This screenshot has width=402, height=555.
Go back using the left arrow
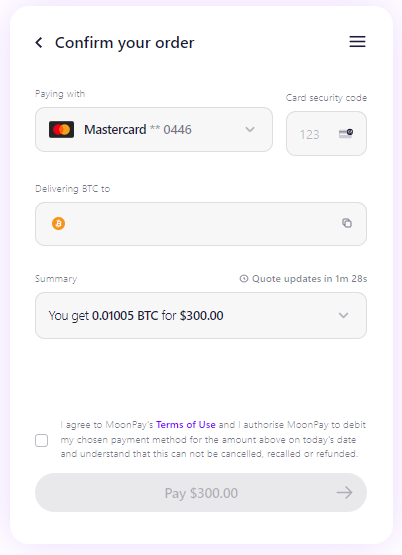coord(39,42)
